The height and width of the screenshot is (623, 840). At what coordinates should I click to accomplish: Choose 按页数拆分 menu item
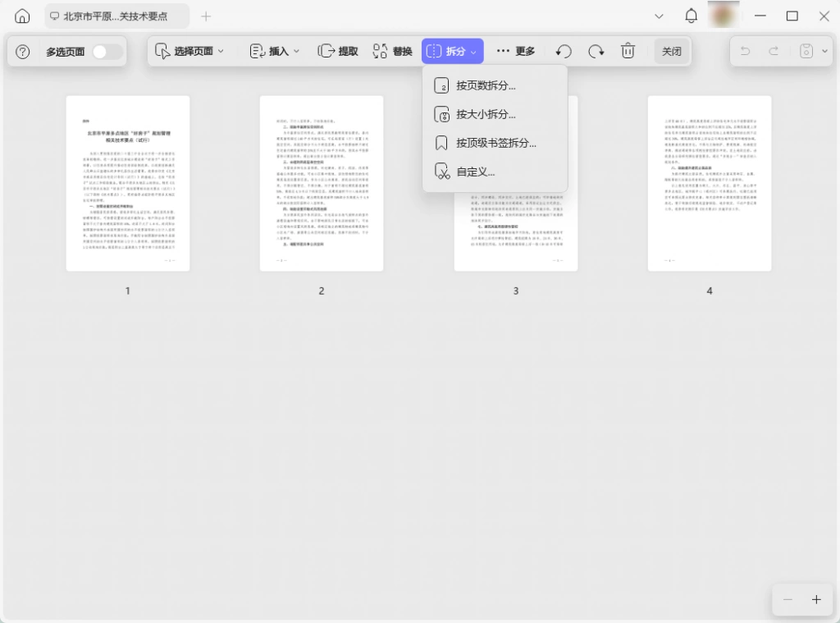pos(495,85)
